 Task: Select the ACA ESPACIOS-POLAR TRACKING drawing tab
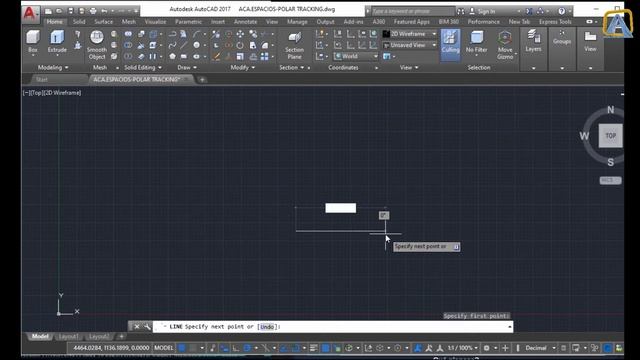pyautogui.click(x=136, y=79)
